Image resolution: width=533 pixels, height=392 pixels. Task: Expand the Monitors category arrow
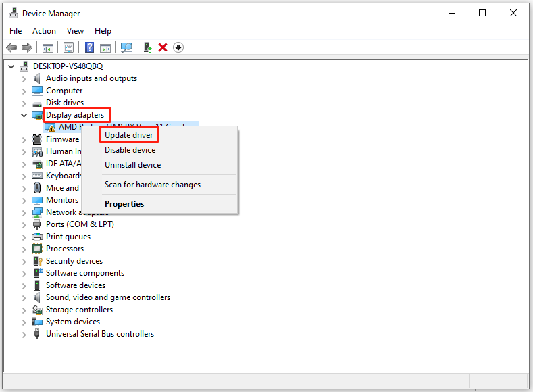(24, 201)
